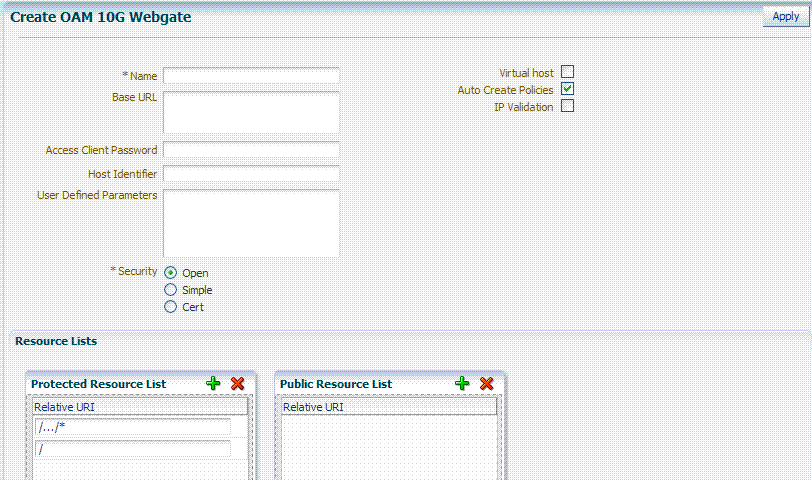Click the User Defined Parameters text area

[251, 223]
